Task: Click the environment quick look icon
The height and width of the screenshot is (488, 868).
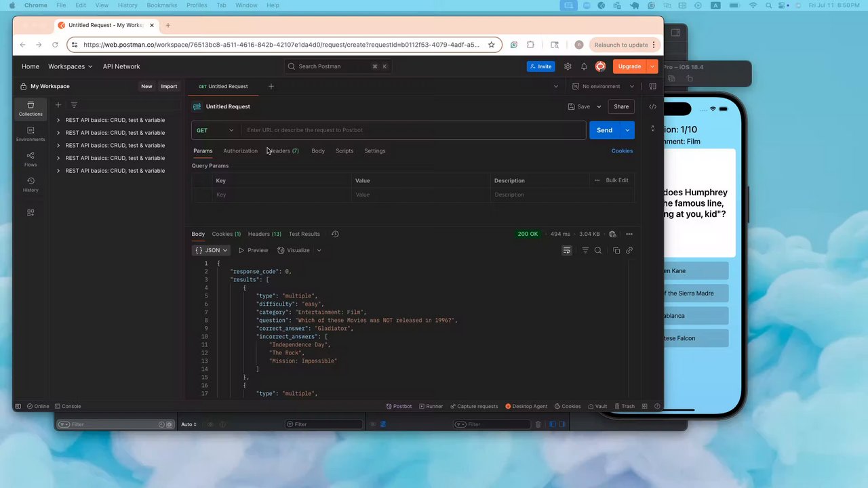Action: coord(652,86)
